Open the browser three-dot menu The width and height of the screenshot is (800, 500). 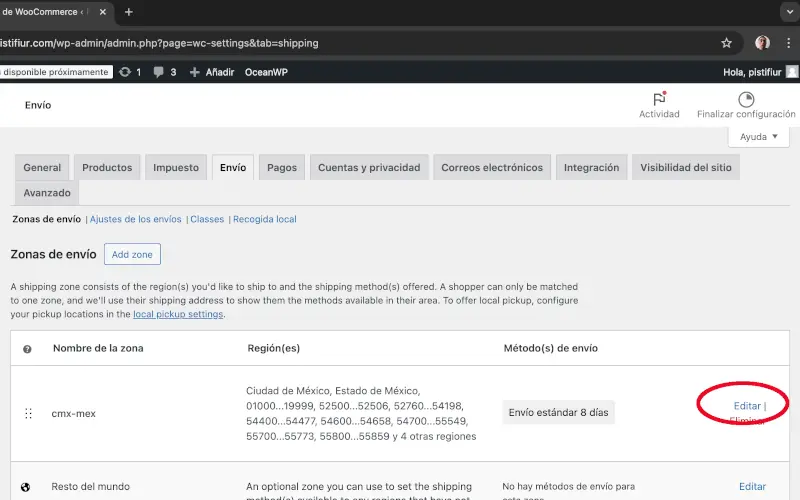[x=788, y=43]
